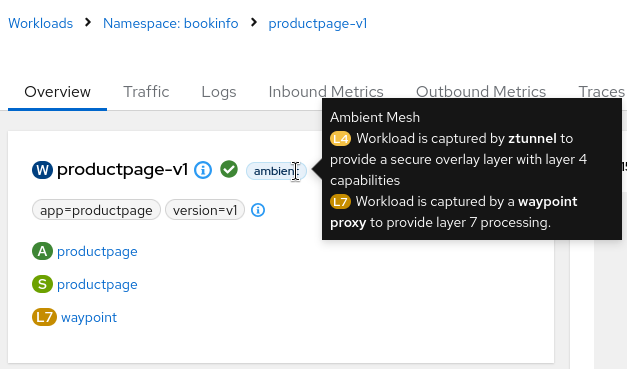The image size is (627, 369).
Task: Open the Overview tab
Action: tap(58, 92)
